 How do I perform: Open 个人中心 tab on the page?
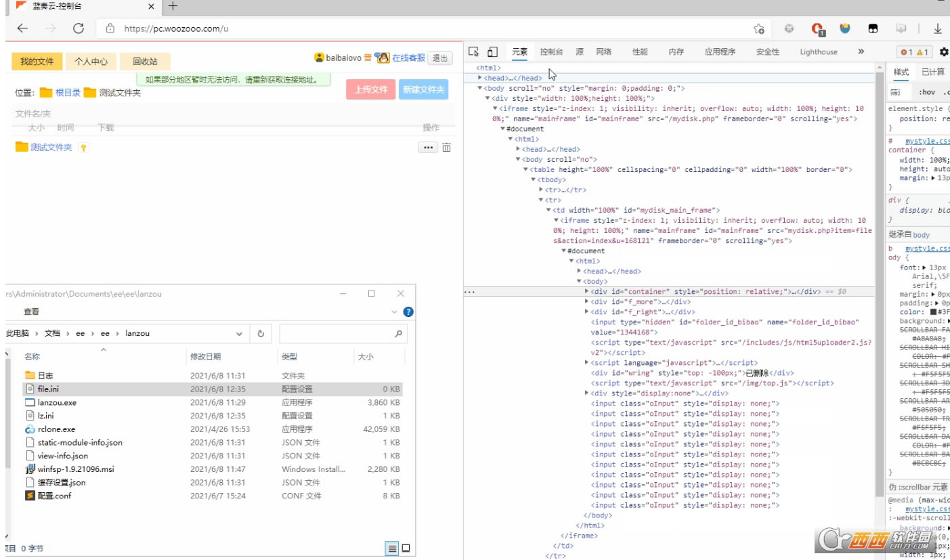pyautogui.click(x=91, y=61)
